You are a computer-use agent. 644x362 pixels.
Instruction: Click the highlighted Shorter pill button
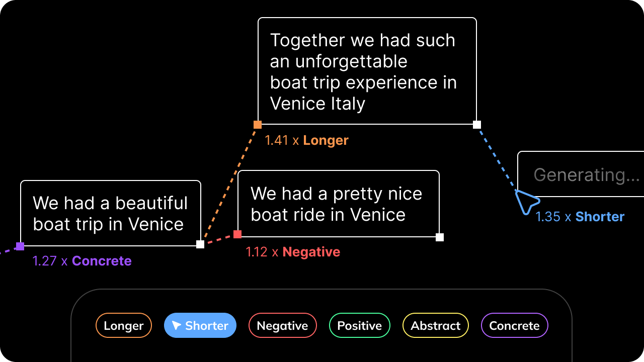coord(200,325)
